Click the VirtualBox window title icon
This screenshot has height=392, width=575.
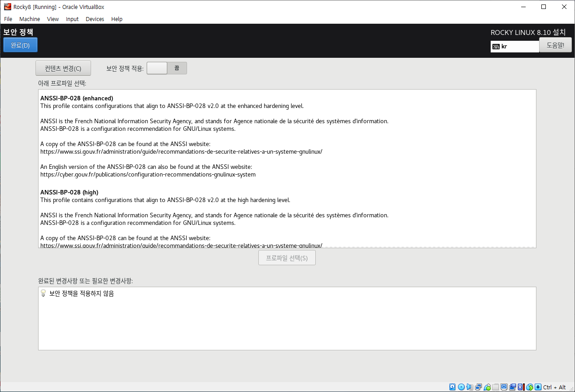point(8,7)
